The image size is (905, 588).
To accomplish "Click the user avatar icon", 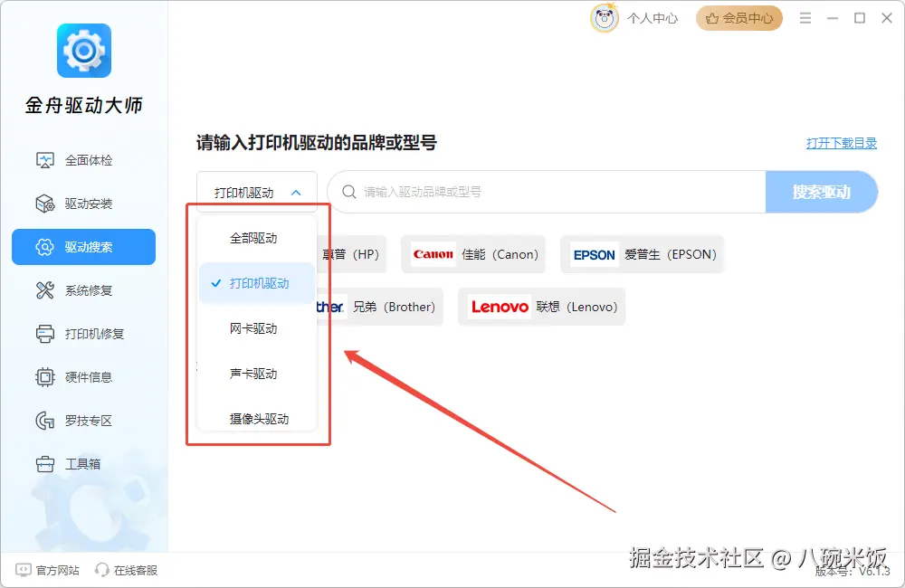I will click(605, 18).
